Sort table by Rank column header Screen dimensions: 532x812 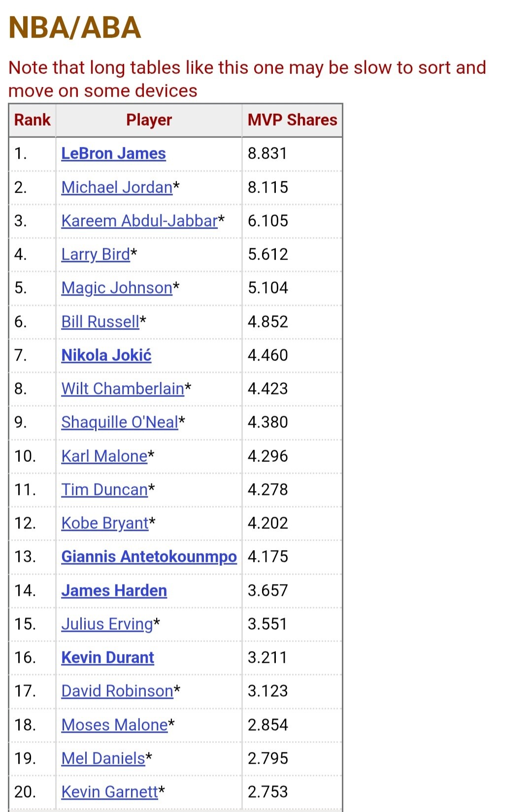click(33, 120)
